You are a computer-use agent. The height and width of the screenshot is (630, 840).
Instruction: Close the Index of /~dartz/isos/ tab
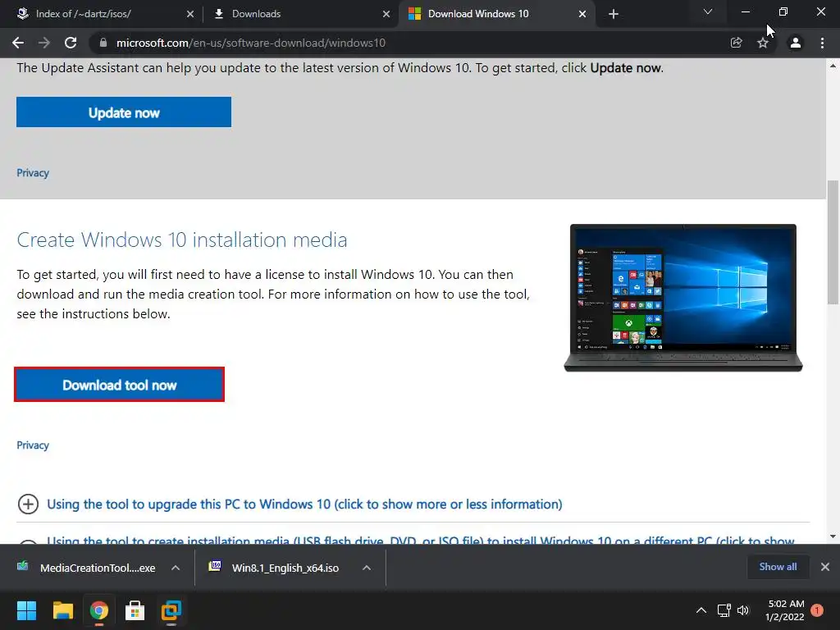(190, 14)
